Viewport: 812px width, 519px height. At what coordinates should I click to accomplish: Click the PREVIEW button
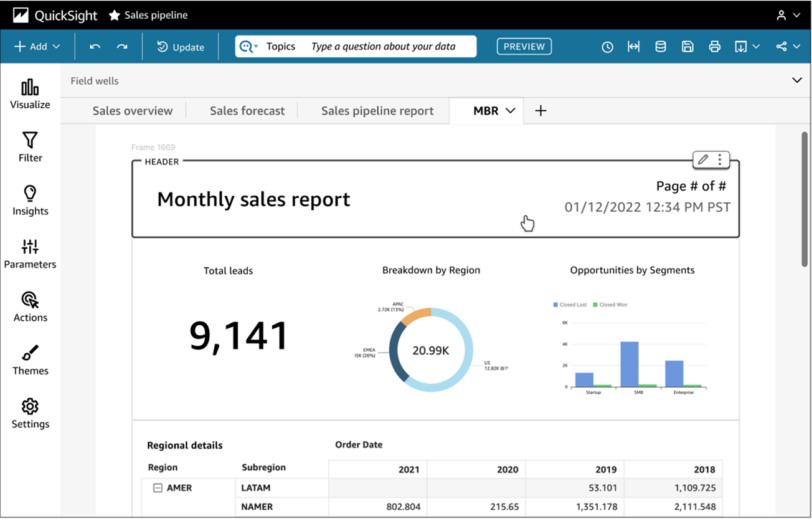[x=524, y=47]
